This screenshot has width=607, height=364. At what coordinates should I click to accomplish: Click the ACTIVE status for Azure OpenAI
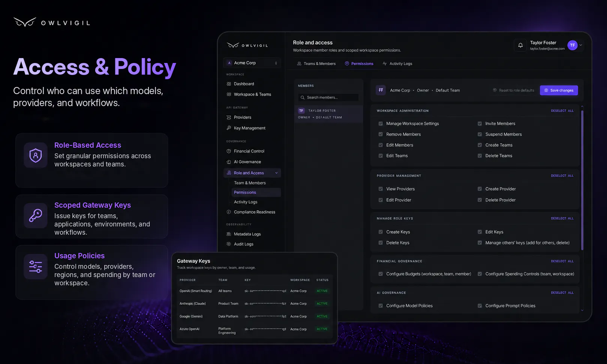[322, 329]
